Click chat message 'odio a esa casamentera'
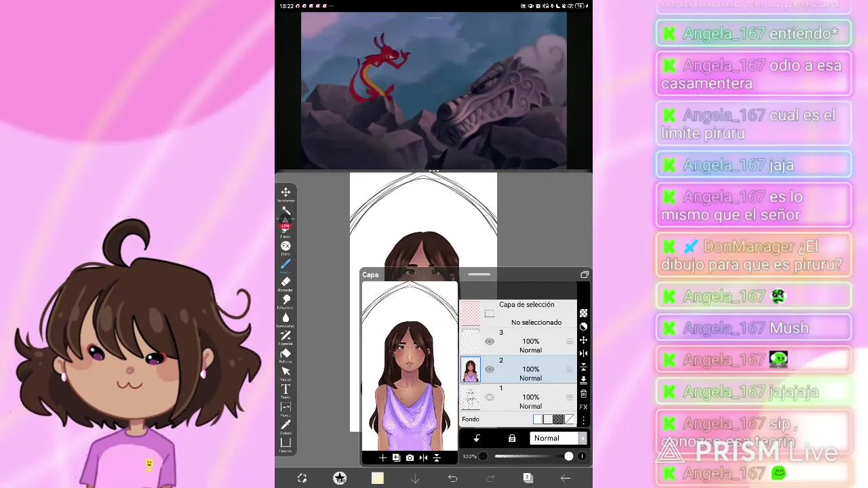The width and height of the screenshot is (868, 488). point(753,75)
